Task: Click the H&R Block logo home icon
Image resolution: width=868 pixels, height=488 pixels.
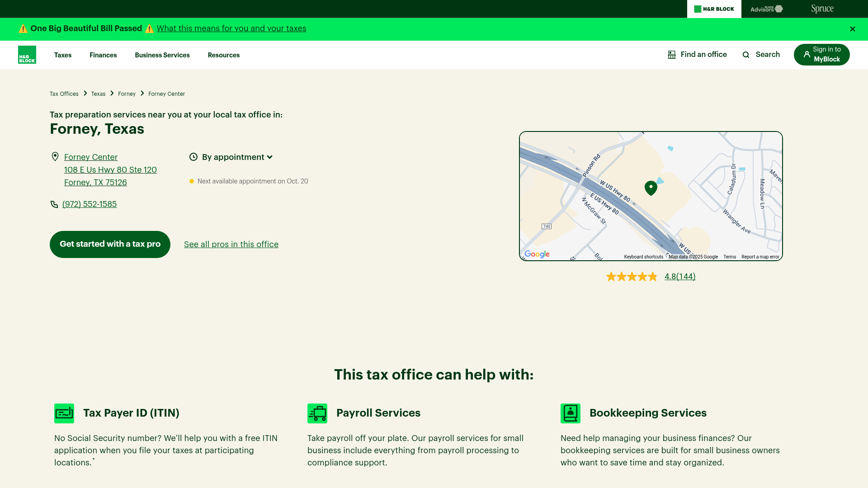Action: [27, 55]
